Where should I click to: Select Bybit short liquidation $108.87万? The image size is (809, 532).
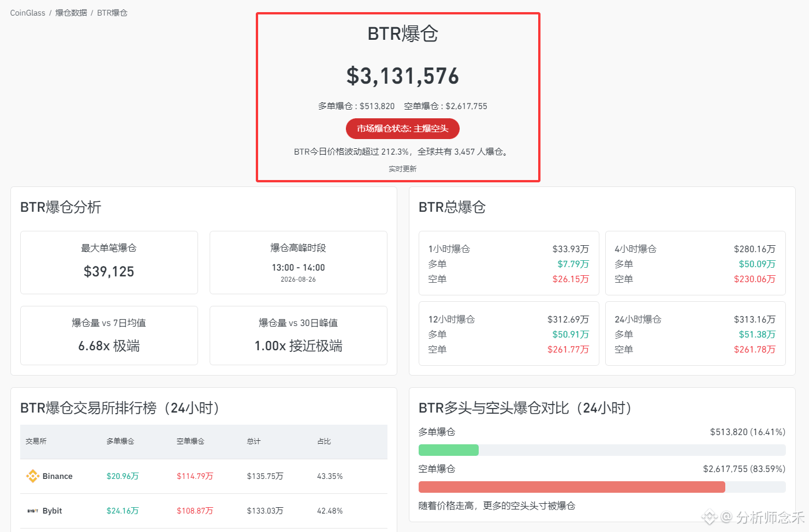click(x=195, y=511)
